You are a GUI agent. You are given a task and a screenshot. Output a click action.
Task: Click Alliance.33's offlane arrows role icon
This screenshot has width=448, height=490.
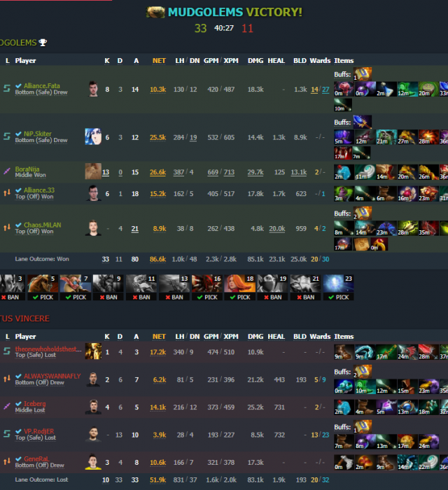pos(7,193)
